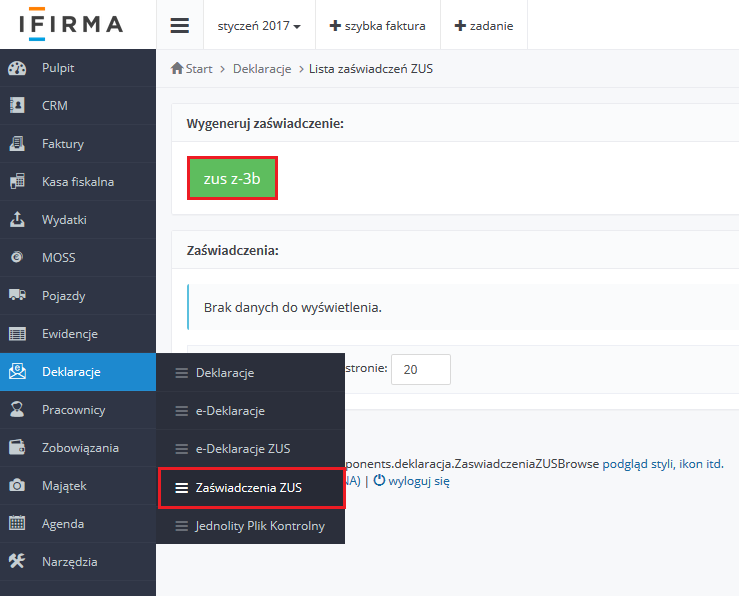
Task: Open Zobowiązania menu label
Action: click(80, 448)
